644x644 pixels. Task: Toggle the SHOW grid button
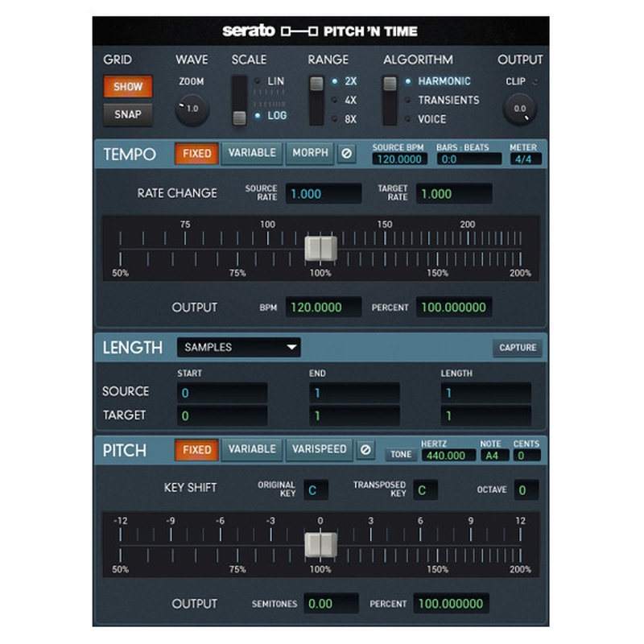pos(127,86)
